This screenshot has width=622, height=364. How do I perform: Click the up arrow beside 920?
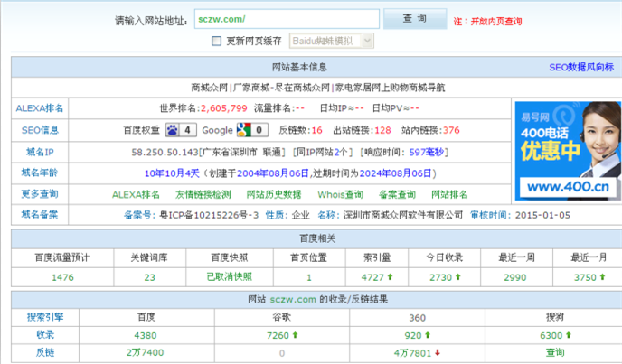(428, 335)
